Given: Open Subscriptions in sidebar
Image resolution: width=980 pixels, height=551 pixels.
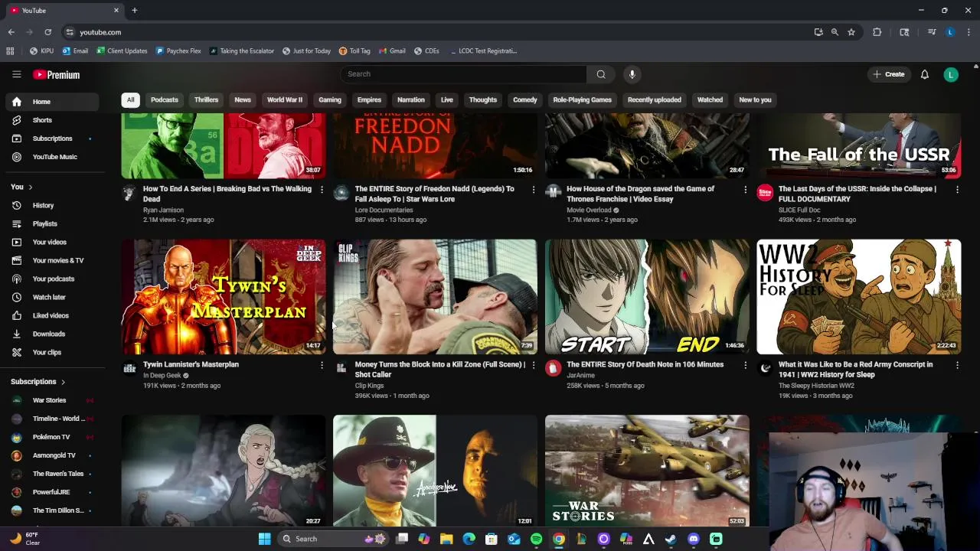Looking at the screenshot, I should pyautogui.click(x=52, y=139).
